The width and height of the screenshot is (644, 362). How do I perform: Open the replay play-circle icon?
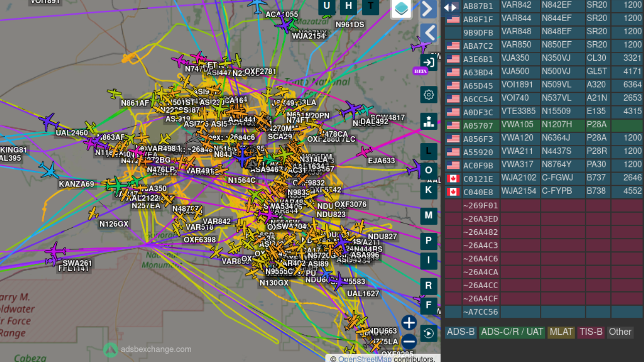(429, 333)
